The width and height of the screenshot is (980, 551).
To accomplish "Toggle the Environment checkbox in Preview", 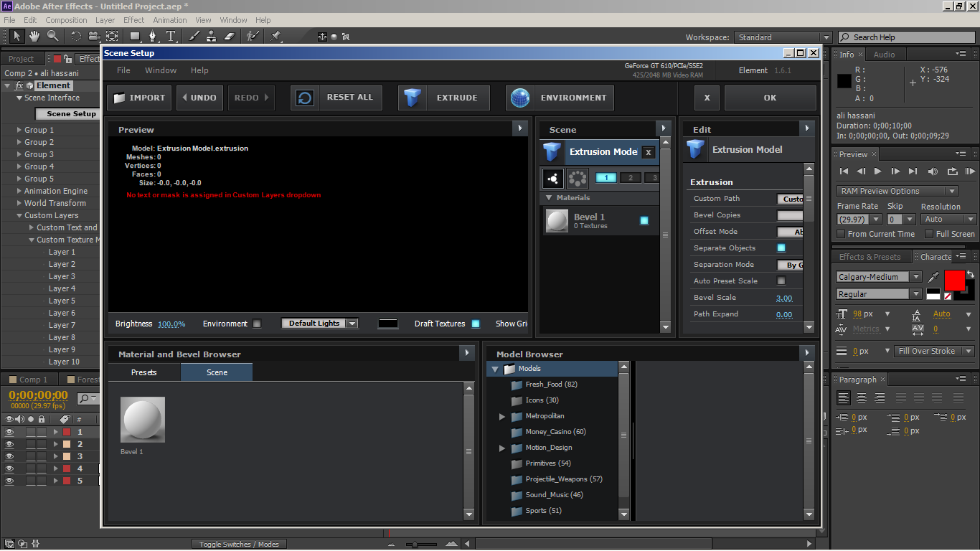I will coord(257,324).
